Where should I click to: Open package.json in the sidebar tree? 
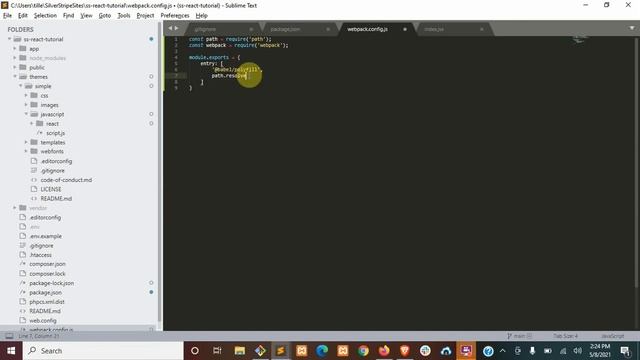pyautogui.click(x=45, y=293)
